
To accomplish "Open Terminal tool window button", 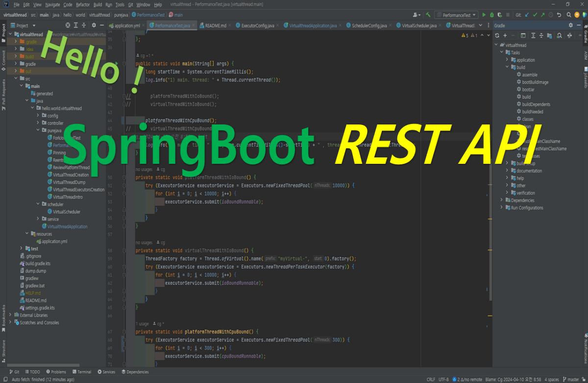I will tap(81, 372).
